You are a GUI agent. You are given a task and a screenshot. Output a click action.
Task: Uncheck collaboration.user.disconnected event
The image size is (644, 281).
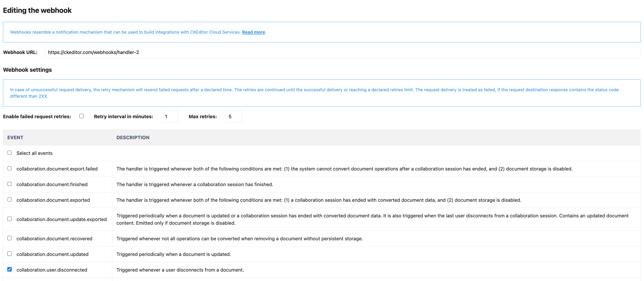(x=9, y=269)
